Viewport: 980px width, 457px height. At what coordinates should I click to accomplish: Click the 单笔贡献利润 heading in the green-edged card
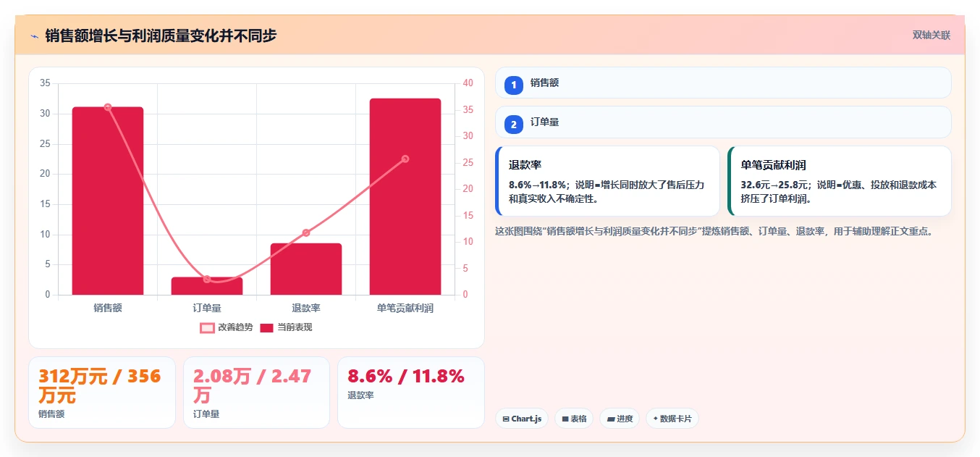tap(774, 165)
